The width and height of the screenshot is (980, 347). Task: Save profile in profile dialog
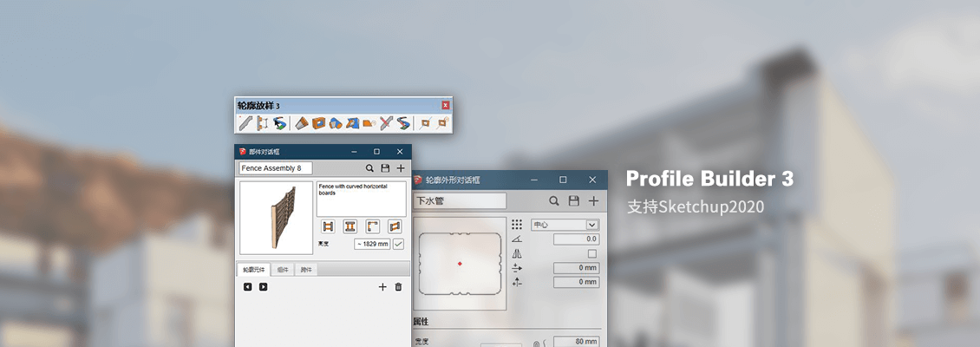(574, 200)
